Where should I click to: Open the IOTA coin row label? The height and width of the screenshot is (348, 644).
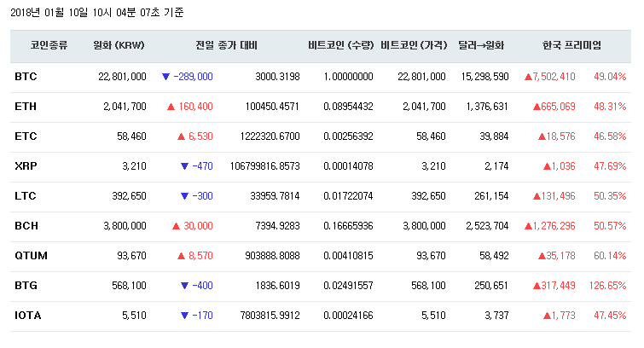(x=28, y=316)
